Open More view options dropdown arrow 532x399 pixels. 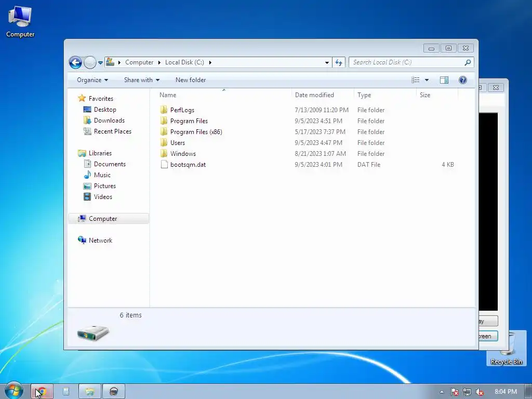[427, 80]
